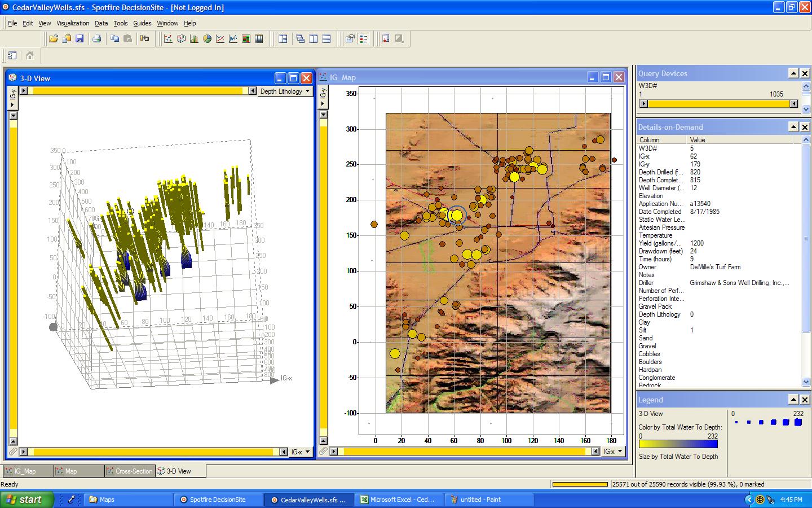The height and width of the screenshot is (508, 812).
Task: Open the Visualization menu
Action: (73, 23)
